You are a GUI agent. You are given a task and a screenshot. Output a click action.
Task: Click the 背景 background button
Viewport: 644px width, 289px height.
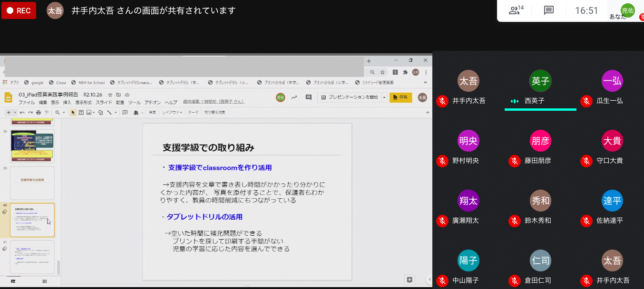tap(152, 113)
